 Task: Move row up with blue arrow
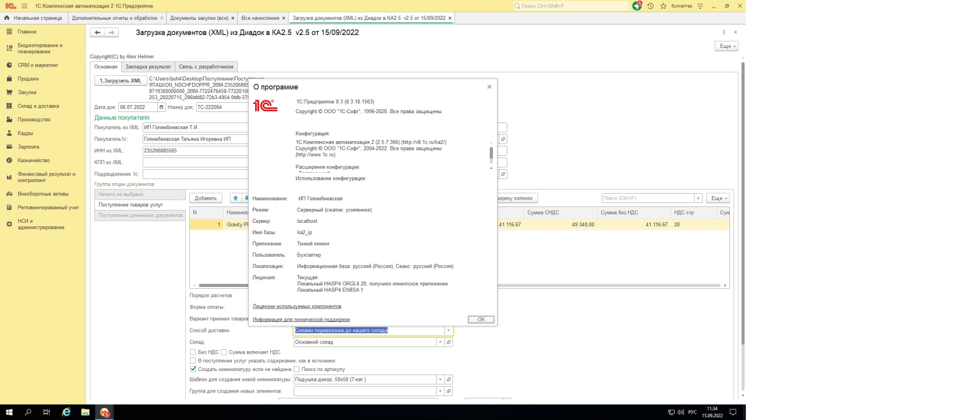235,198
